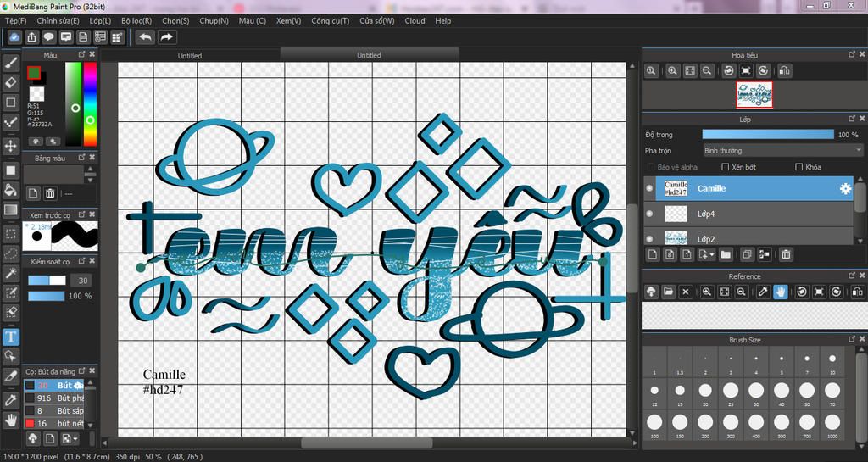
Task: Add a new folder in the Lớp panel
Action: click(x=726, y=254)
